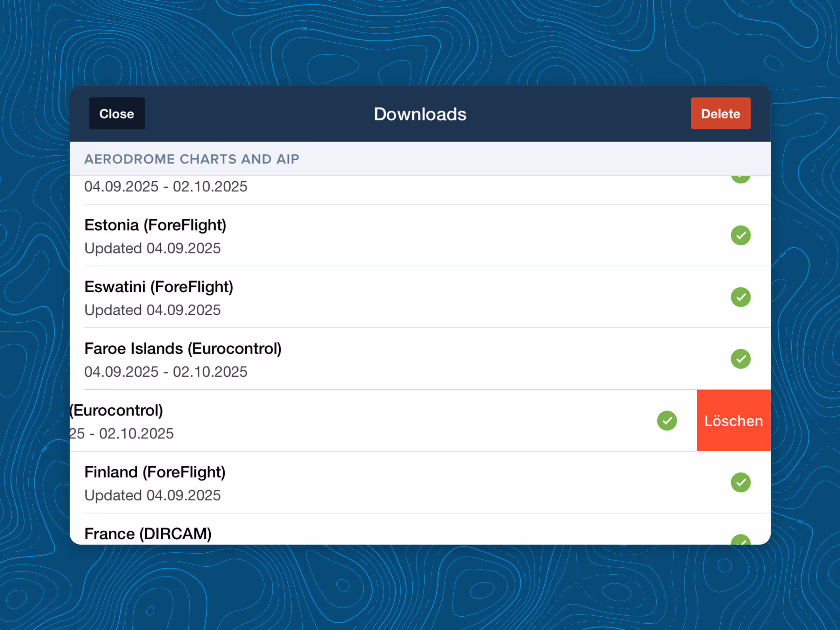
Task: Click checkmark on swiped Eurocontrol row
Action: point(667,421)
